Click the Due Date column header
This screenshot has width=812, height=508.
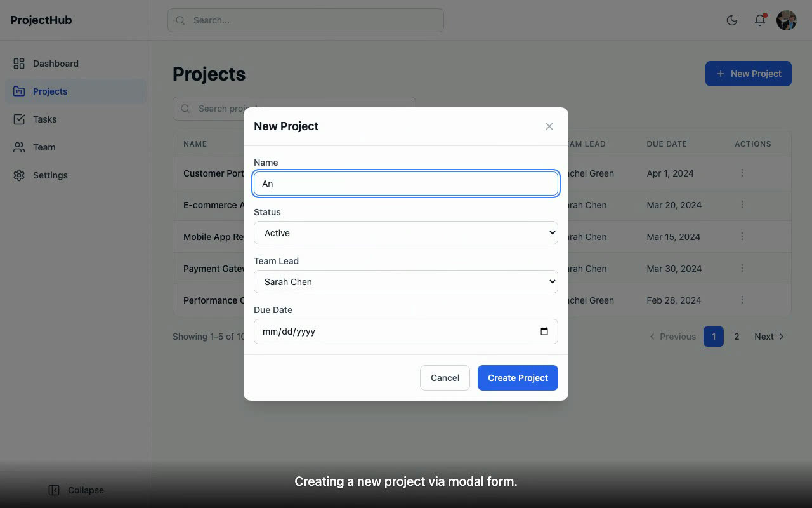[x=667, y=144]
